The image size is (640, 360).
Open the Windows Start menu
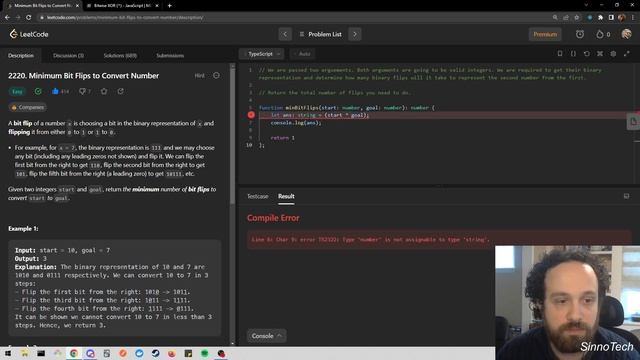[x=8, y=353]
